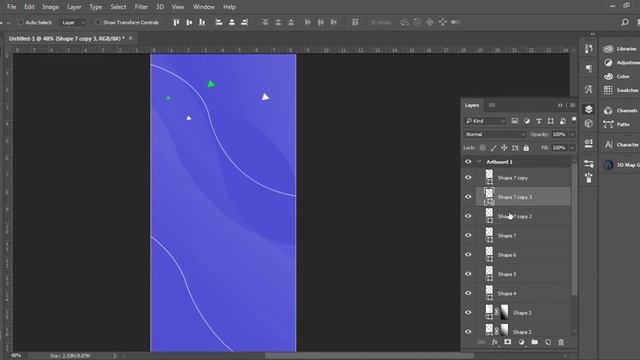Click the lock transparent pixels icon
Image resolution: width=640 pixels, height=360 pixels.
[x=482, y=148]
